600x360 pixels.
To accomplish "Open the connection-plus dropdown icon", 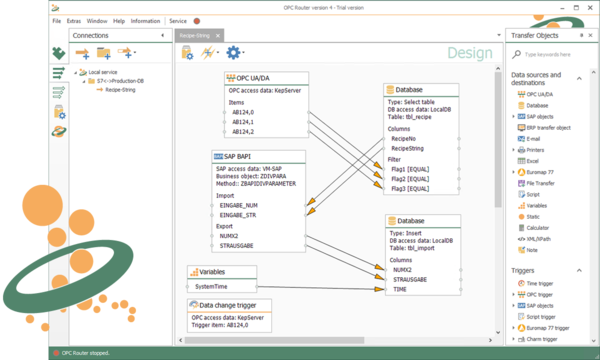I will point(126,52).
